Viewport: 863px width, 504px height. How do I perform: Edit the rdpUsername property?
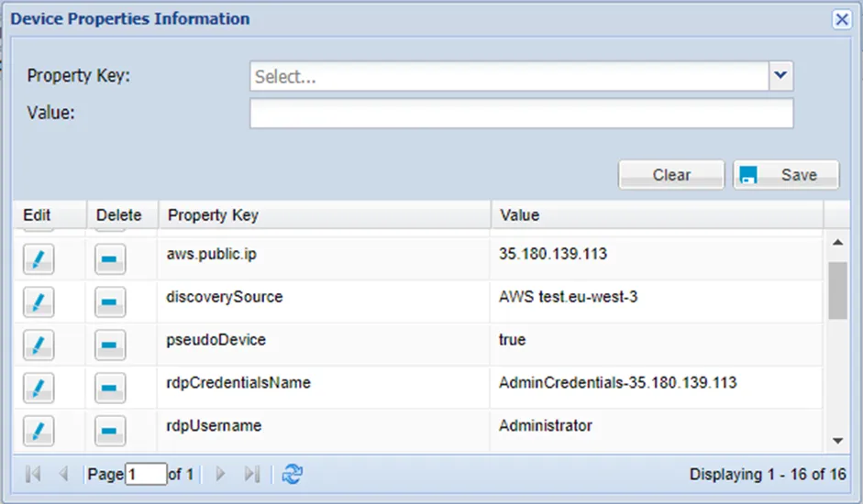point(39,431)
